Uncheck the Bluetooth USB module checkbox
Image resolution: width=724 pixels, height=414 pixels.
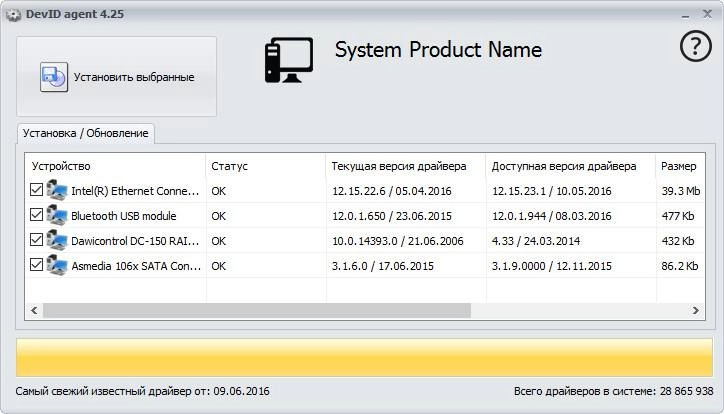36,215
